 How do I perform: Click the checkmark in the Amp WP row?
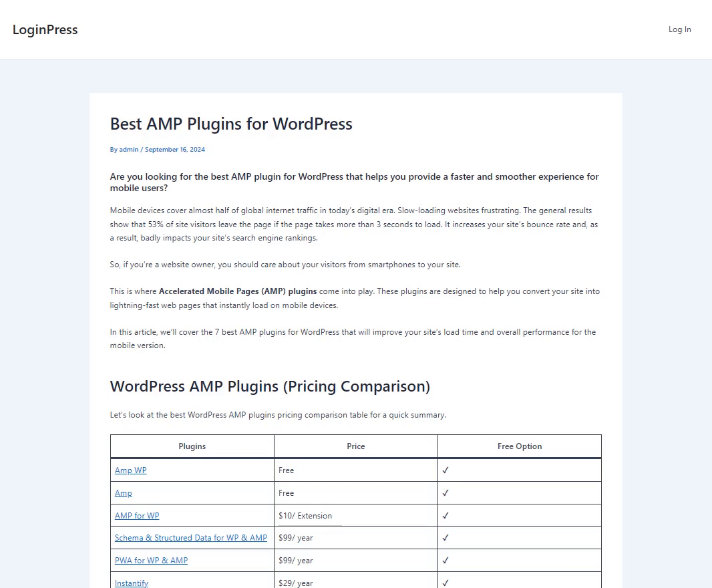click(446, 470)
